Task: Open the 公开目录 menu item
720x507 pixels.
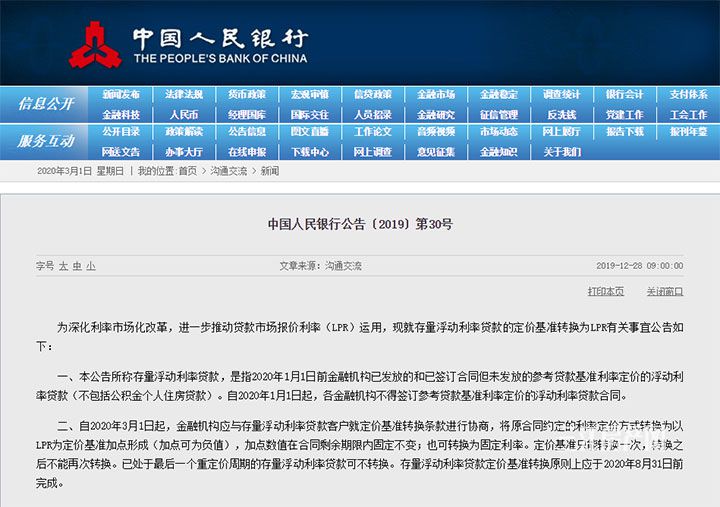Action: 121,132
